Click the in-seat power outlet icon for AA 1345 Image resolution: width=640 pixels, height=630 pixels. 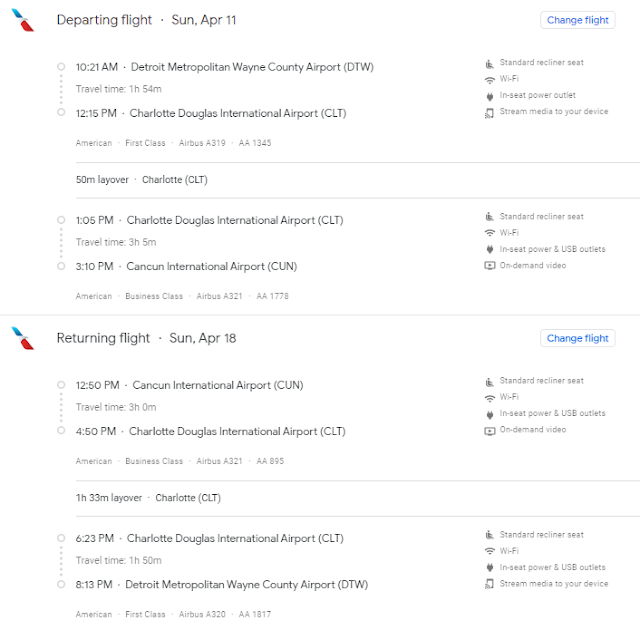(x=489, y=96)
